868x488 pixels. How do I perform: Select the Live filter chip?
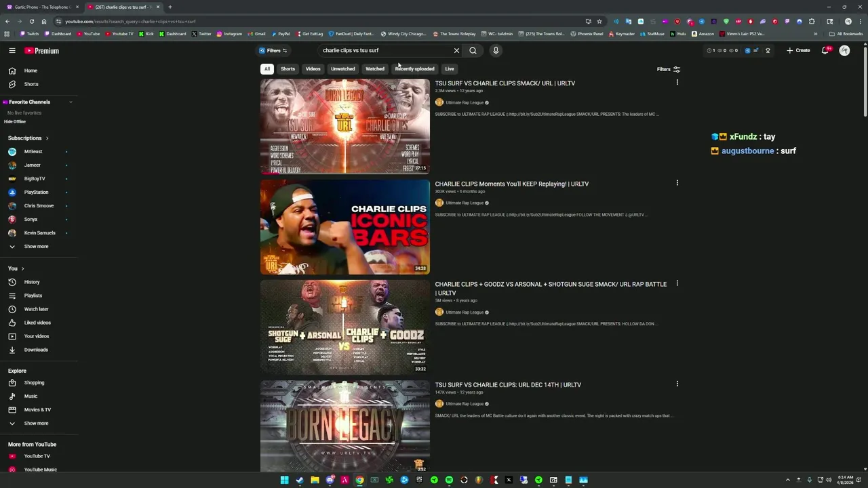click(x=449, y=68)
